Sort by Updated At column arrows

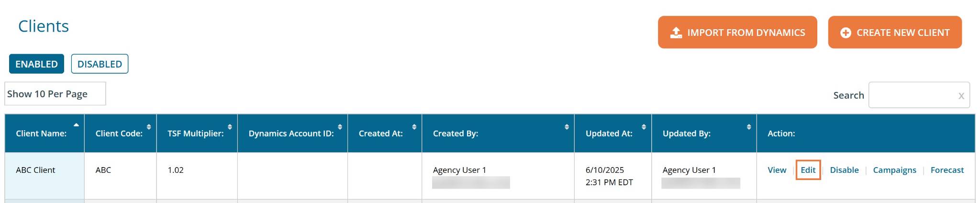[644, 127]
